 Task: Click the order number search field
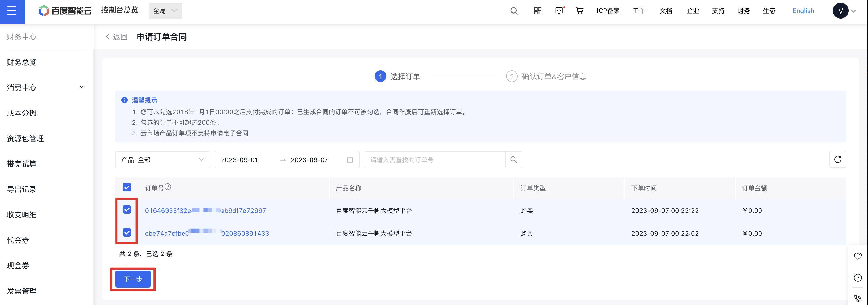coord(435,160)
